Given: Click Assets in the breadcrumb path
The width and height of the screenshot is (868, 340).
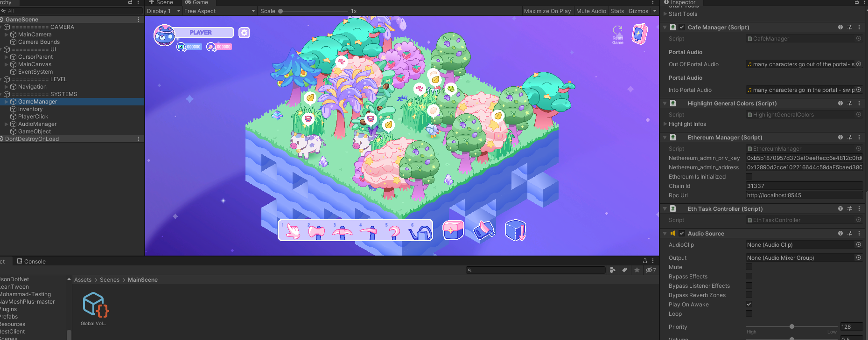Looking at the screenshot, I should point(83,280).
